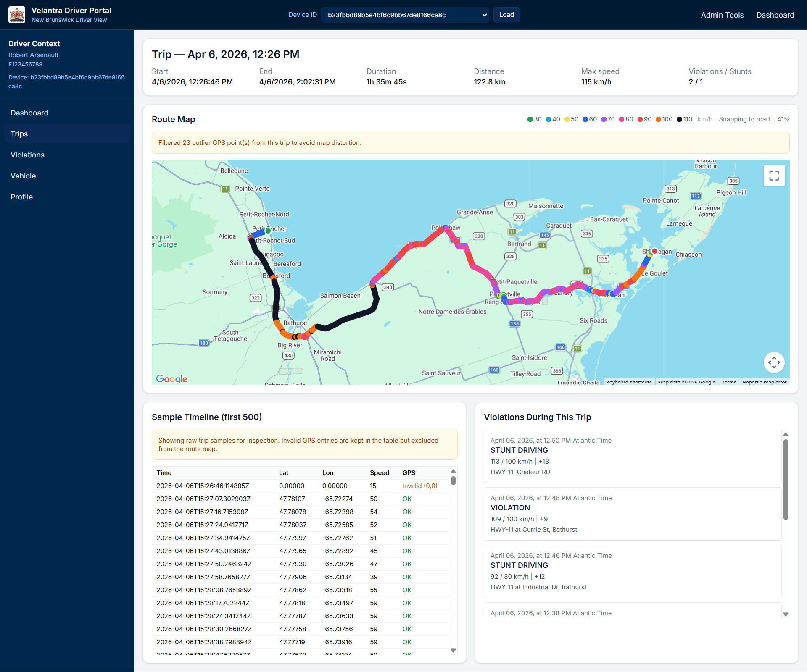Screen dimensions: 807x672
Task: Open Admin Tools
Action: pyautogui.click(x=722, y=15)
